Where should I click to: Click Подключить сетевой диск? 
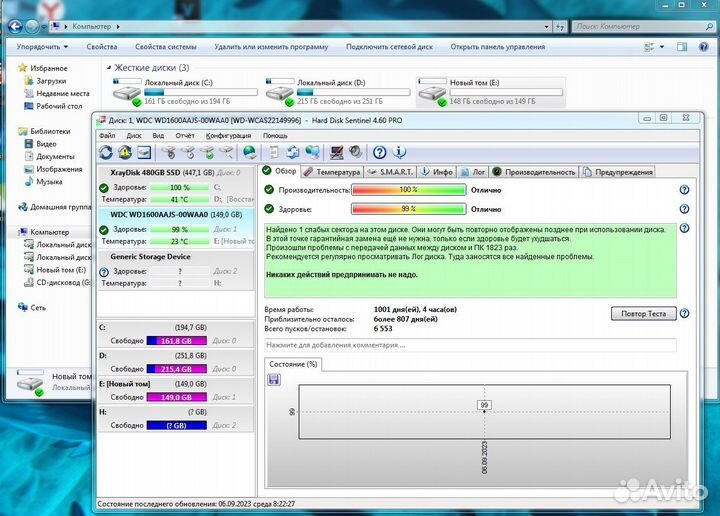[389, 47]
